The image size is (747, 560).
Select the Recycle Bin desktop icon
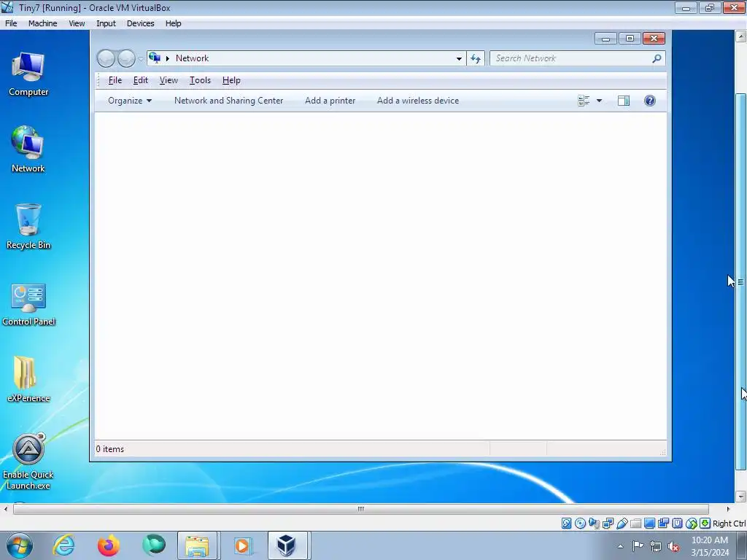coord(28,227)
